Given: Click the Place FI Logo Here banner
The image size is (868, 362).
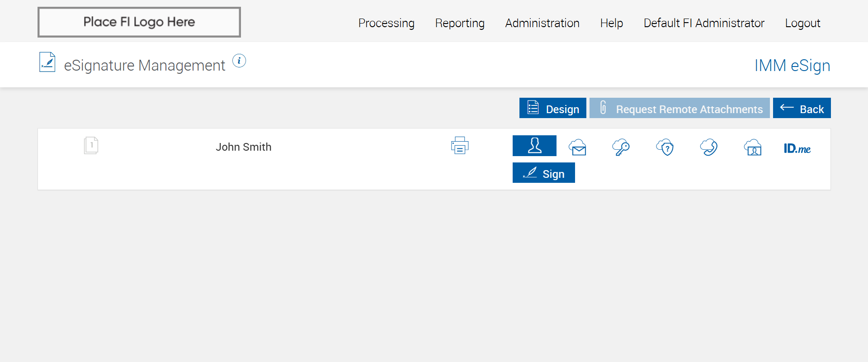Looking at the screenshot, I should tap(139, 22).
